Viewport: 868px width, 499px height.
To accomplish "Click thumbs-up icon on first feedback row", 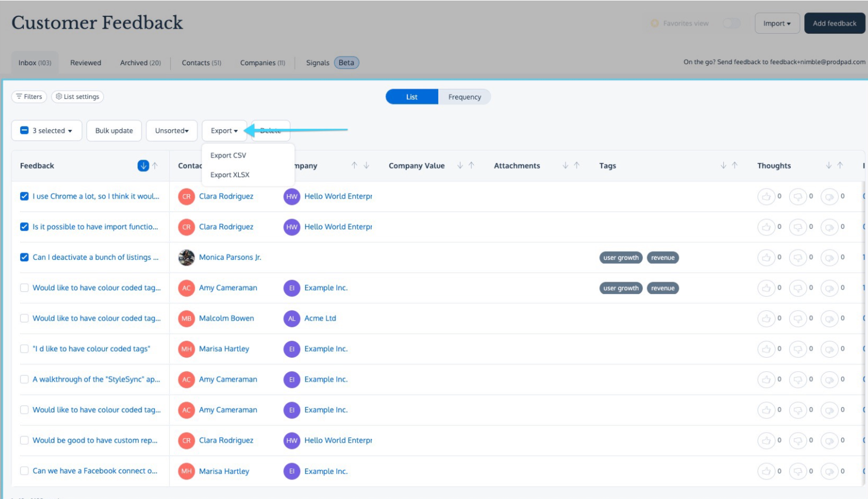I will [766, 196].
